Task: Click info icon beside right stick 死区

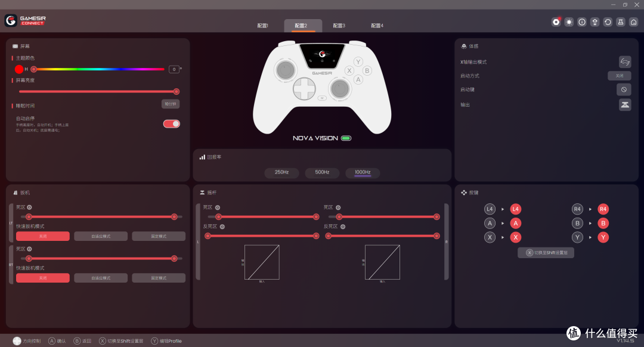Action: point(338,207)
